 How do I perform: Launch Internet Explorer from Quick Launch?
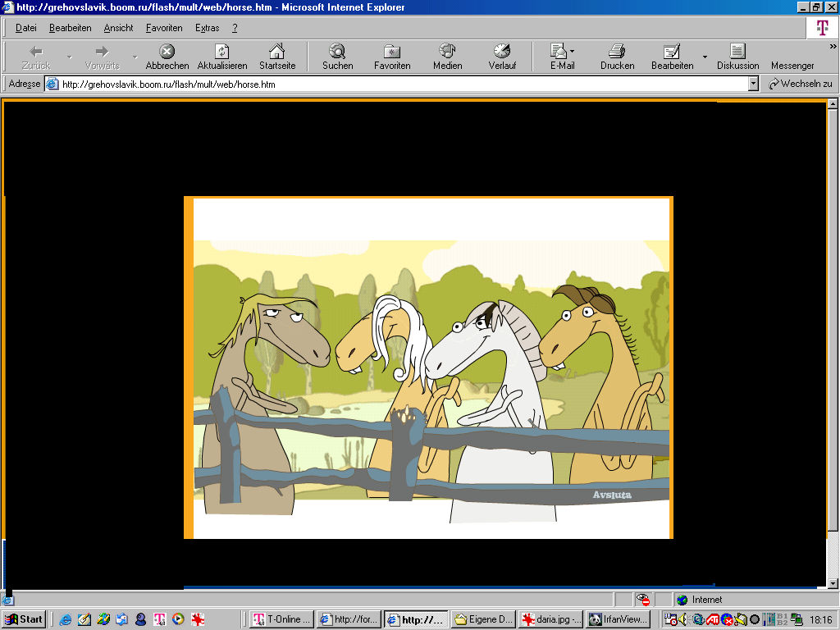pos(66,619)
